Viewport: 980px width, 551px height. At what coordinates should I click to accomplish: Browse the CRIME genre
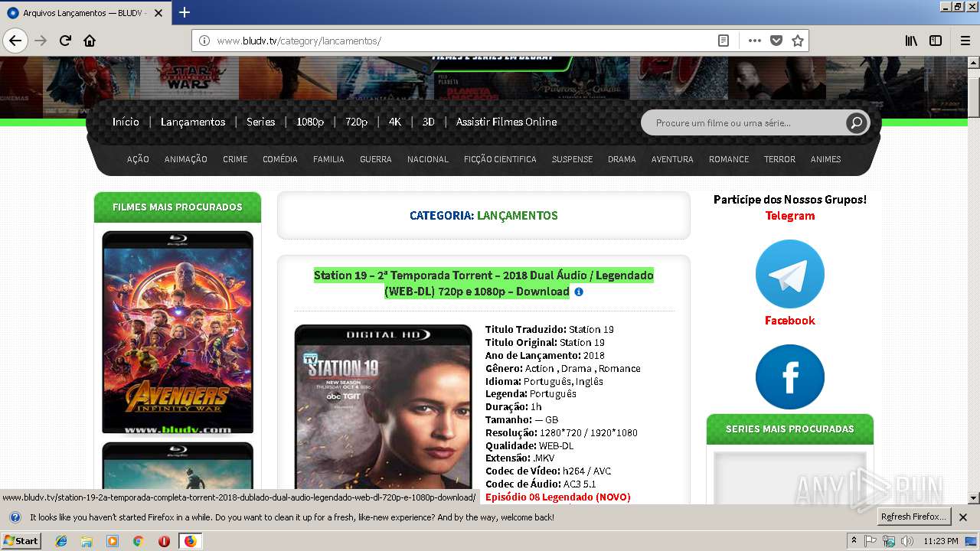point(235,159)
